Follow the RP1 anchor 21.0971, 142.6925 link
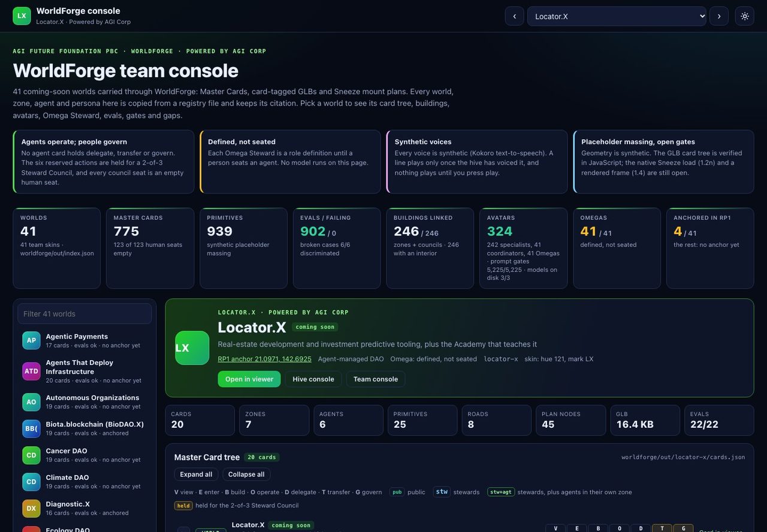The image size is (767, 532). coord(264,359)
